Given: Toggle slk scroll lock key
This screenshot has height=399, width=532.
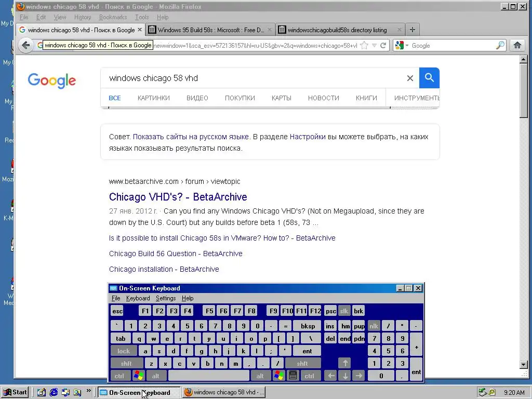Looking at the screenshot, I should [x=344, y=311].
